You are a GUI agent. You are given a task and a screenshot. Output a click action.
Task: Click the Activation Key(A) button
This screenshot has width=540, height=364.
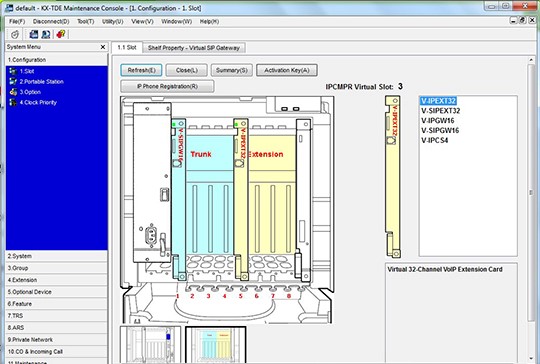(287, 70)
